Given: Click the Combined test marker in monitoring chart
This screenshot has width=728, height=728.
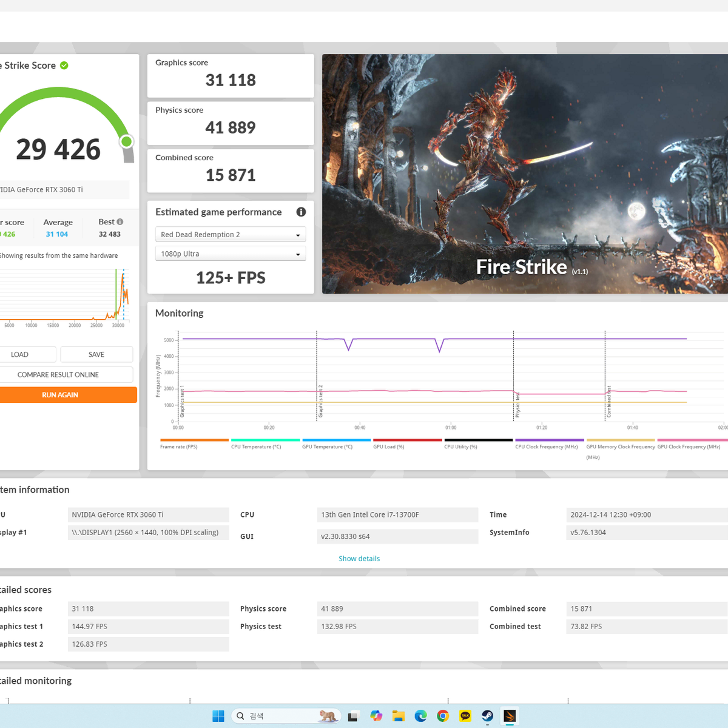Looking at the screenshot, I should pos(608,402).
